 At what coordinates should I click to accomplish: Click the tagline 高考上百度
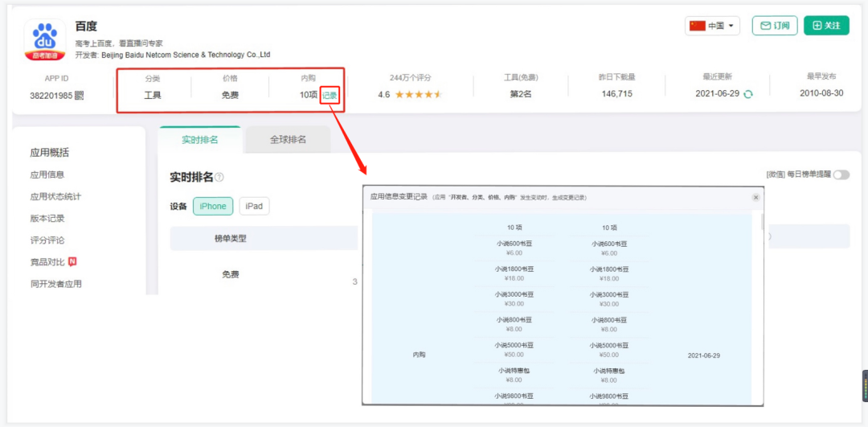119,43
